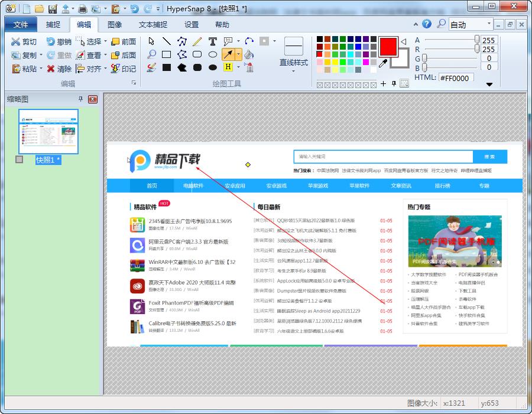Expand the 自动 zoom combo box

(488, 24)
